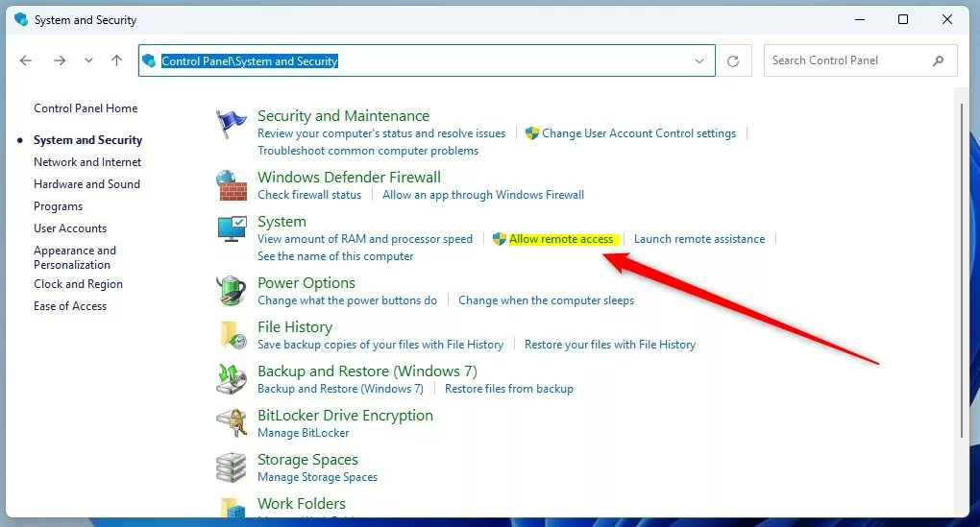Open Appearance and Personalization category
This screenshot has height=527, width=980.
coord(75,257)
